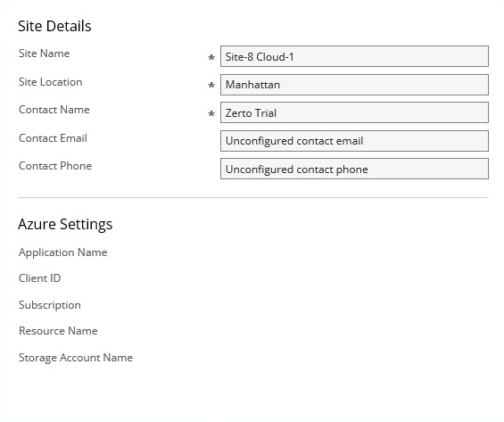The image size is (504, 422).
Task: Click the Contact Phone label
Action: (55, 166)
